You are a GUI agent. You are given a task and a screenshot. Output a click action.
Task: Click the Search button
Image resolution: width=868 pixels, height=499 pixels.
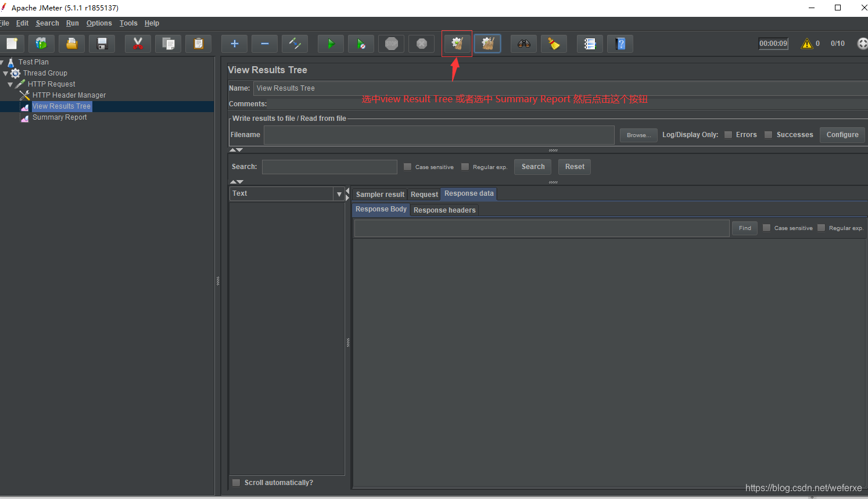tap(533, 167)
